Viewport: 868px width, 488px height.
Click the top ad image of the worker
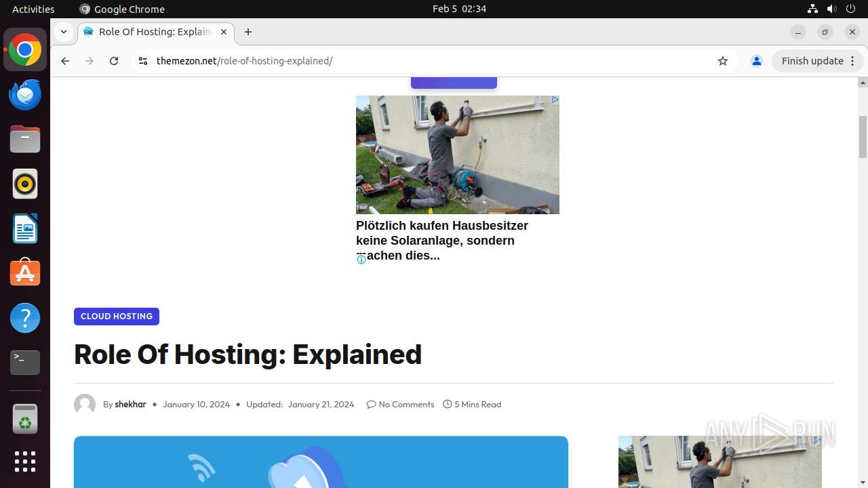[458, 155]
